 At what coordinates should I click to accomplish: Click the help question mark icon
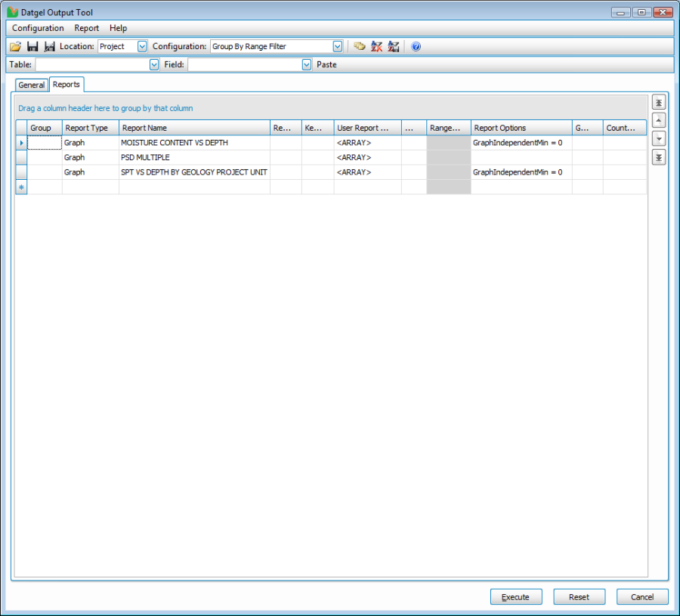coord(416,47)
